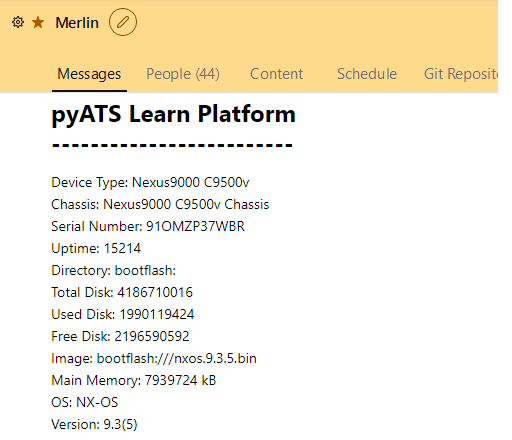The width and height of the screenshot is (512, 440).
Task: Open the space settings gear icon
Action: (18, 22)
